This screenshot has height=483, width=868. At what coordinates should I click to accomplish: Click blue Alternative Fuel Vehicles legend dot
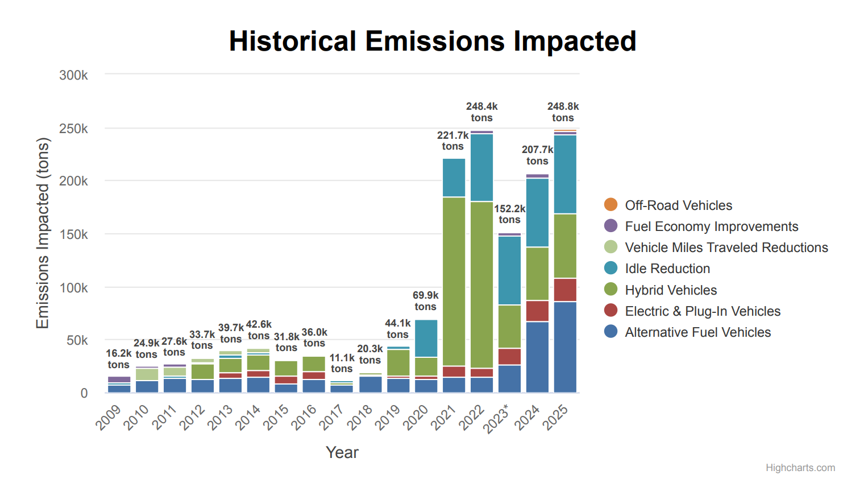[610, 332]
